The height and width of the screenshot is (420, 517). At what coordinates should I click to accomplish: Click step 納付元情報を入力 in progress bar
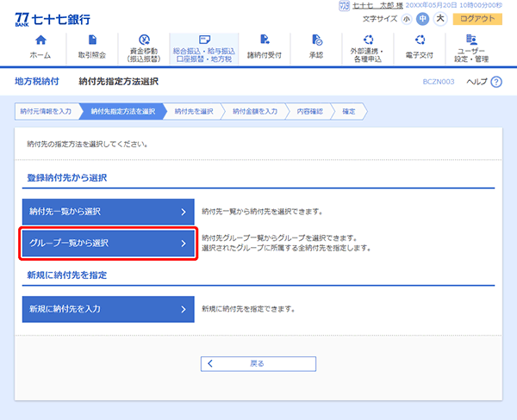coord(47,111)
